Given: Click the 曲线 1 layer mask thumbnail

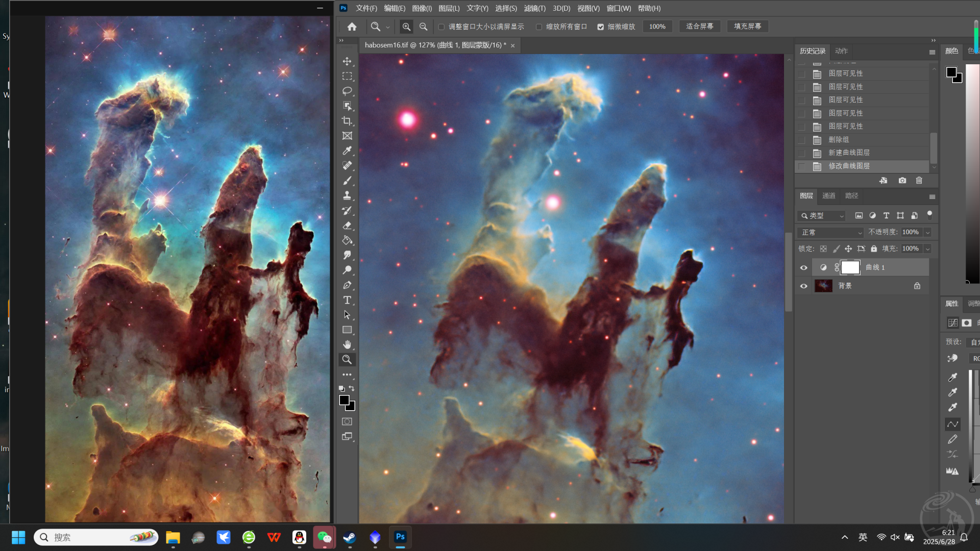Looking at the screenshot, I should point(850,267).
